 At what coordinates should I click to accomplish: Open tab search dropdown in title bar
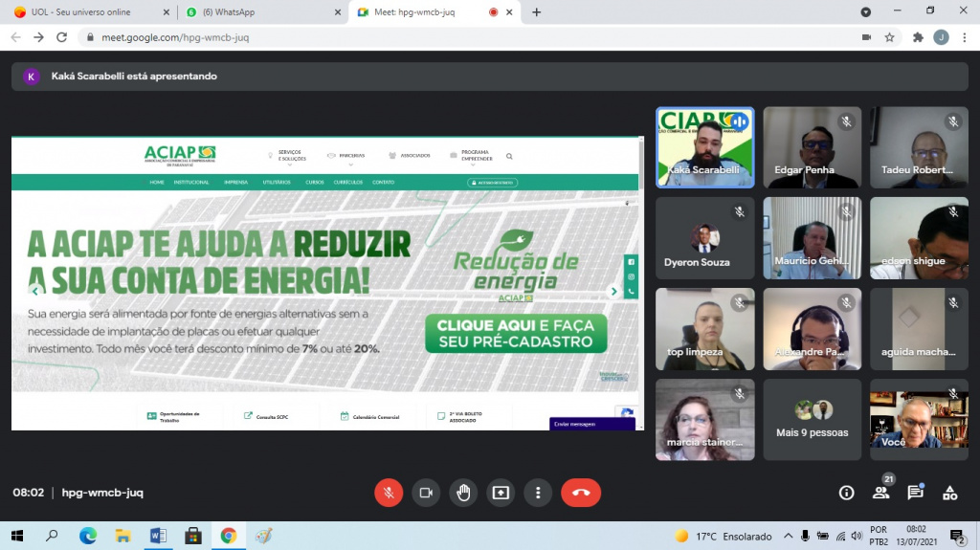click(x=865, y=11)
